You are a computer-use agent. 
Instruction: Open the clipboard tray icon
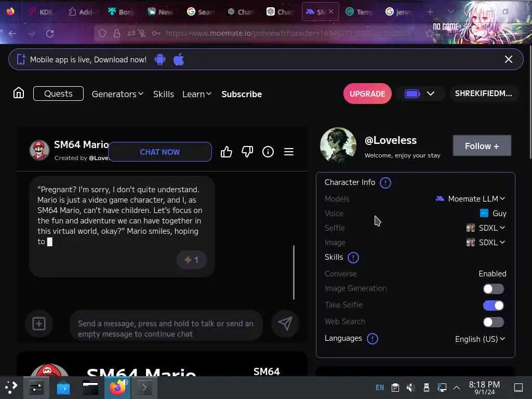tap(395, 388)
